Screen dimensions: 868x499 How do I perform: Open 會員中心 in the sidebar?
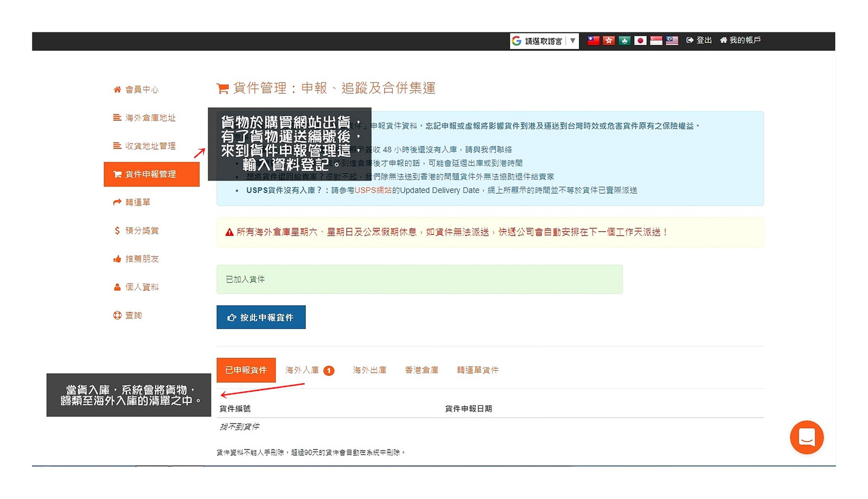coord(142,89)
